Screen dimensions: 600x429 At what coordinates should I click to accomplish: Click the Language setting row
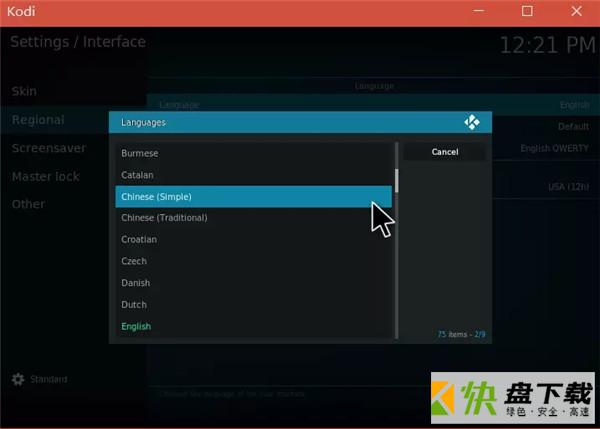pyautogui.click(x=373, y=104)
